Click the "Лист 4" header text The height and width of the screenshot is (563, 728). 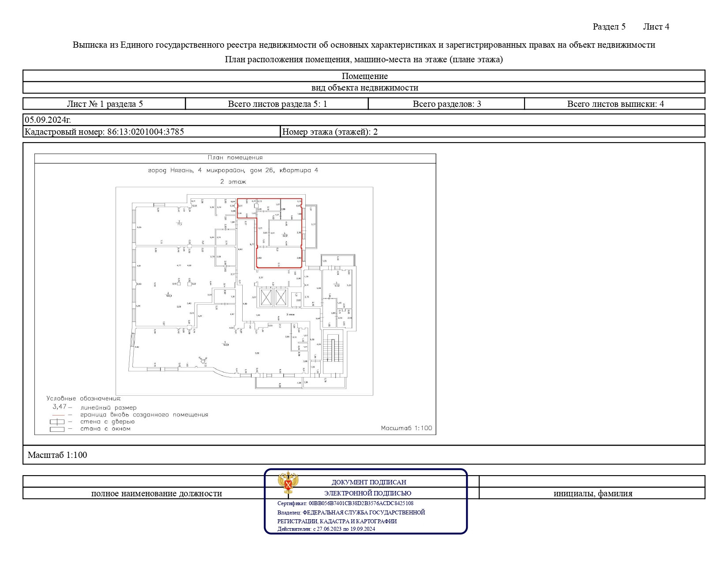(x=656, y=26)
